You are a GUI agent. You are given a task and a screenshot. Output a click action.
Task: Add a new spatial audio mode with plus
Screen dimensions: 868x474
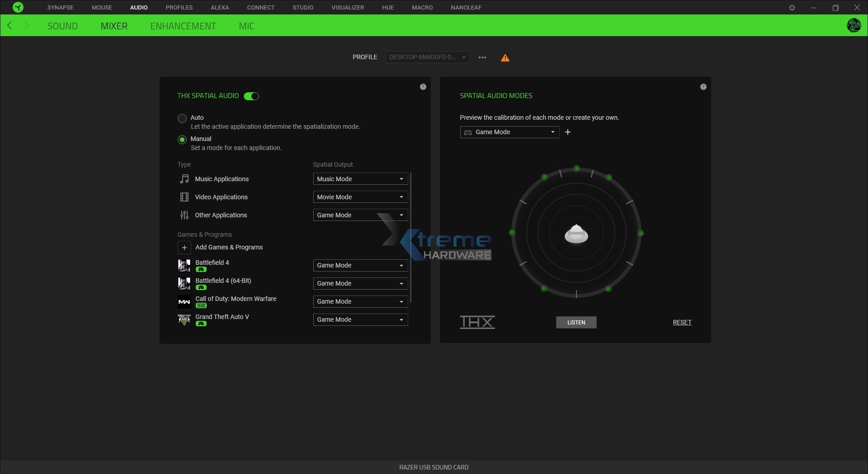click(568, 132)
